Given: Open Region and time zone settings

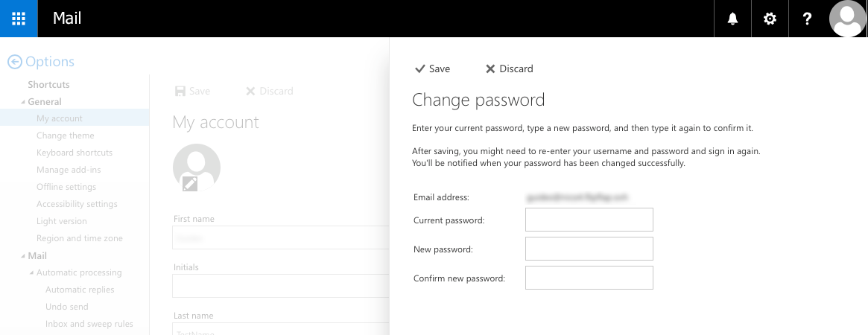Looking at the screenshot, I should (80, 238).
